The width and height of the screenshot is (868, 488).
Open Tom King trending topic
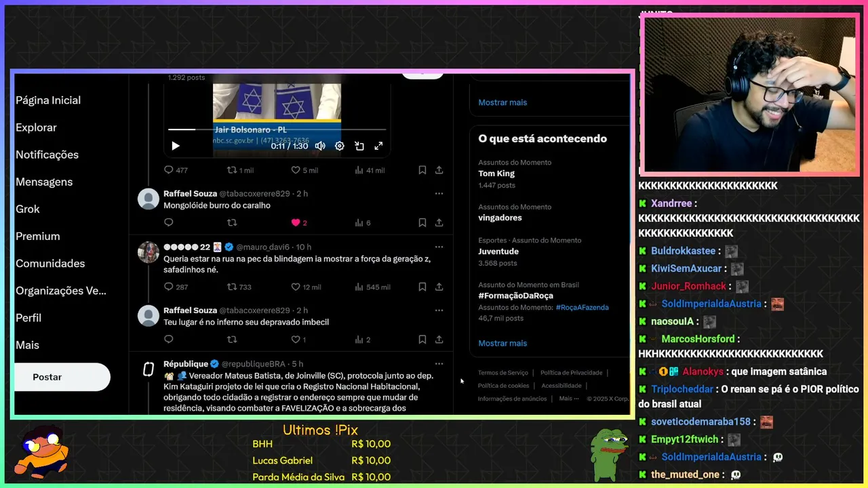(496, 174)
